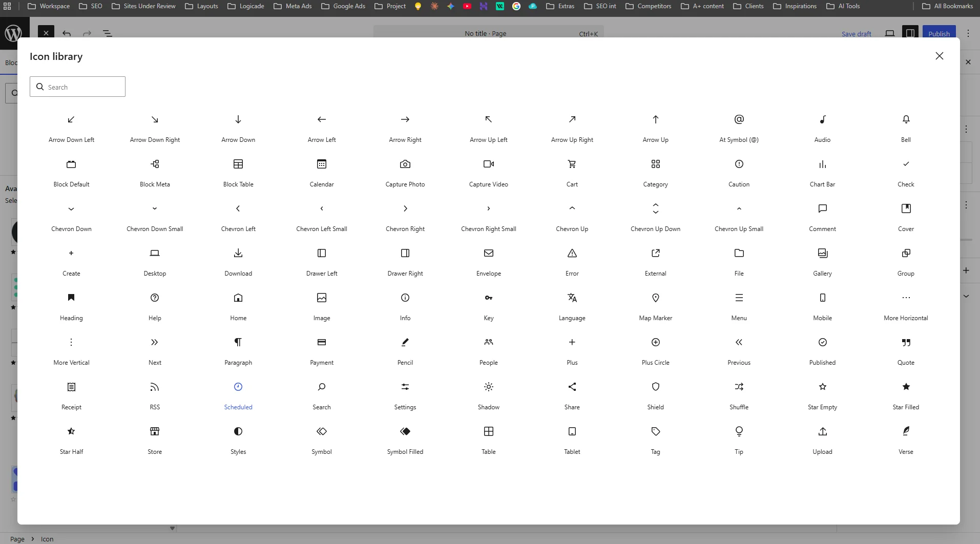The image size is (980, 544).
Task: Choose the Tag icon
Action: click(656, 431)
